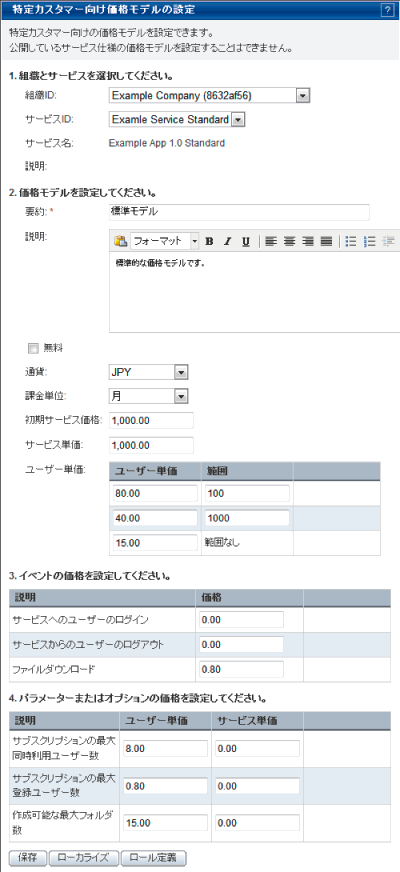Align text left in editor
Screen dimensions: 400x872
click(270, 241)
